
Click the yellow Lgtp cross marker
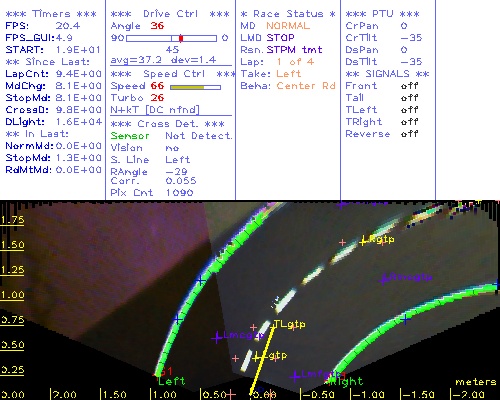click(x=256, y=358)
